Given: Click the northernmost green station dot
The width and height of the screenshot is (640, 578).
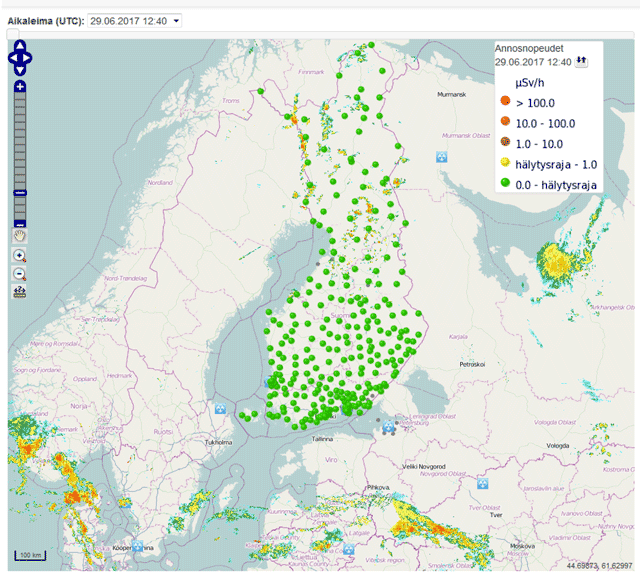Looking at the screenshot, I should pos(371,44).
